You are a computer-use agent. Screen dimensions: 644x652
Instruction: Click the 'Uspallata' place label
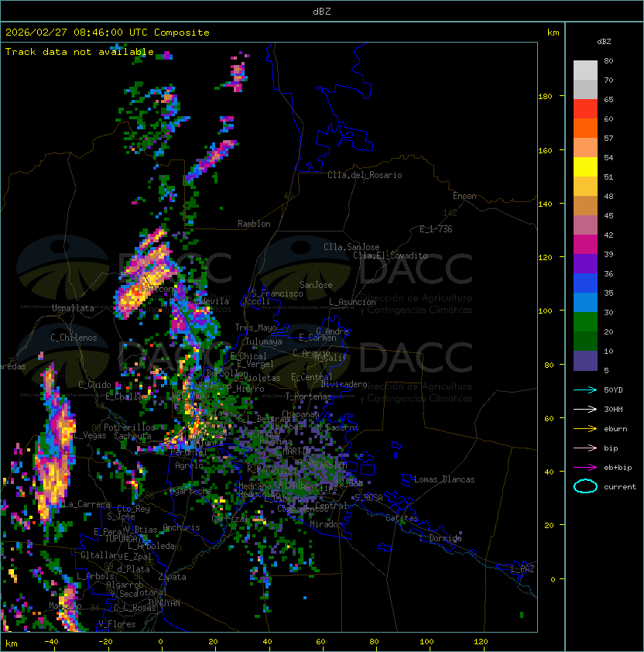(x=73, y=308)
